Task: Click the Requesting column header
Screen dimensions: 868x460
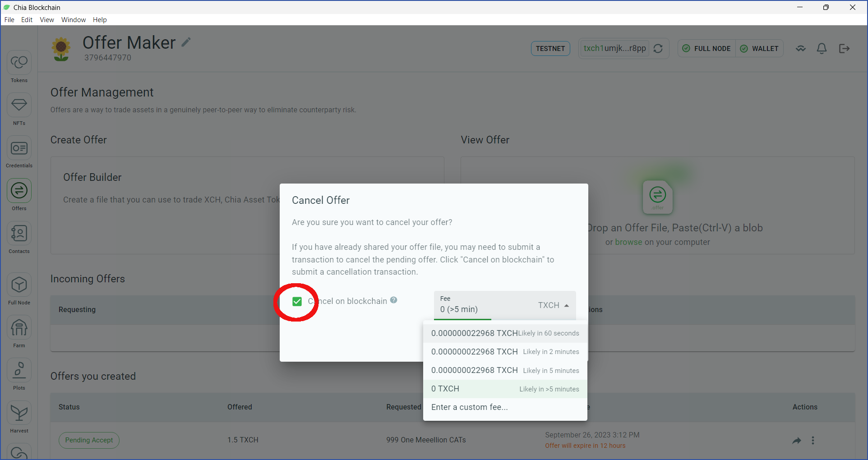Action: [77, 310]
